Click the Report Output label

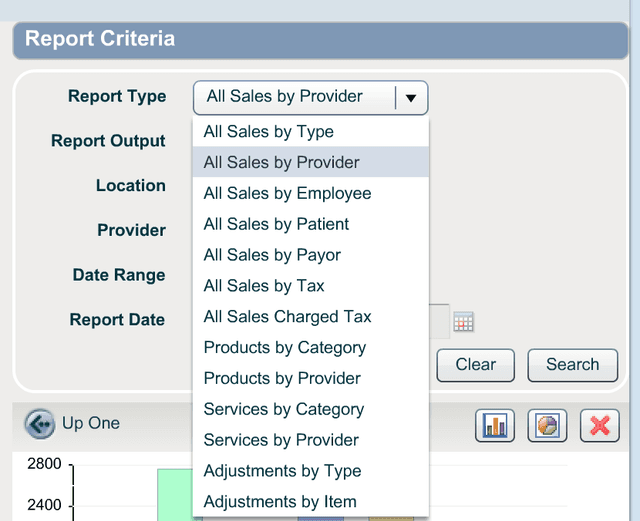(x=108, y=141)
